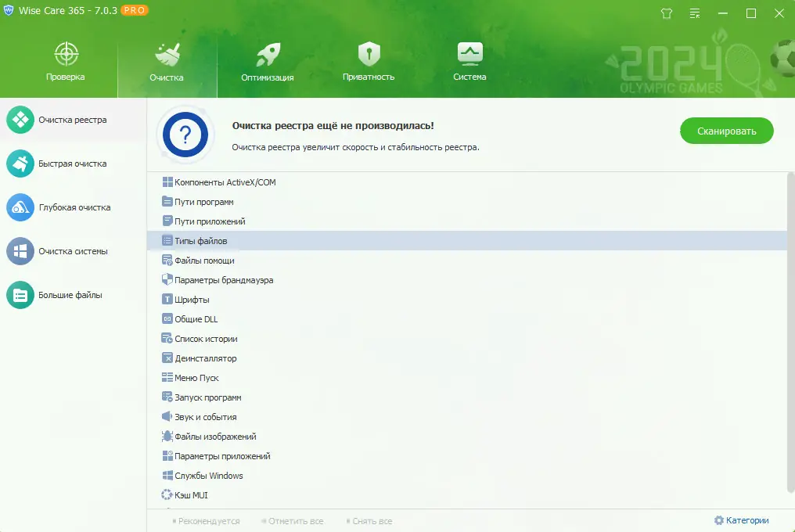Screen dimensions: 795x532
Task: Open Большие файлы in the sidebar
Action: click(73, 295)
